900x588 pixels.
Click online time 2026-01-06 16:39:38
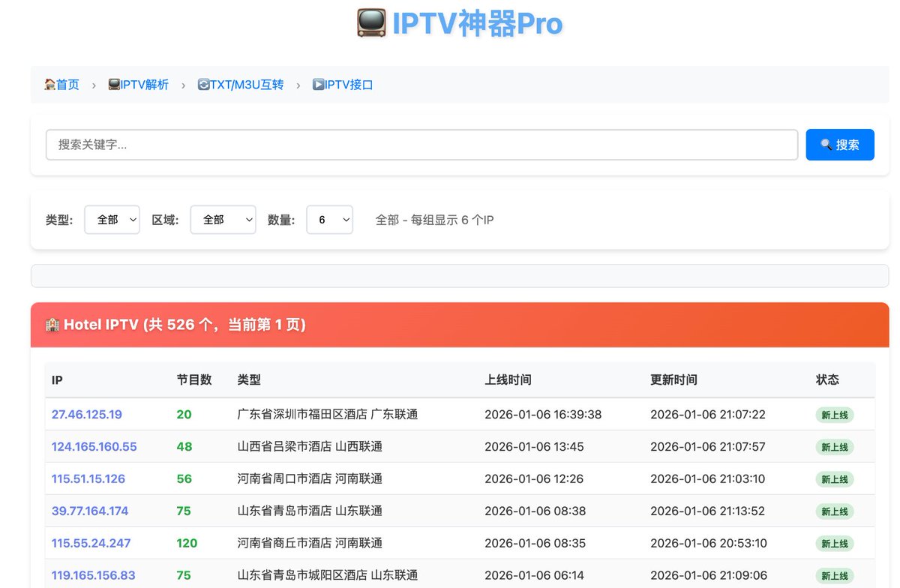(x=543, y=414)
